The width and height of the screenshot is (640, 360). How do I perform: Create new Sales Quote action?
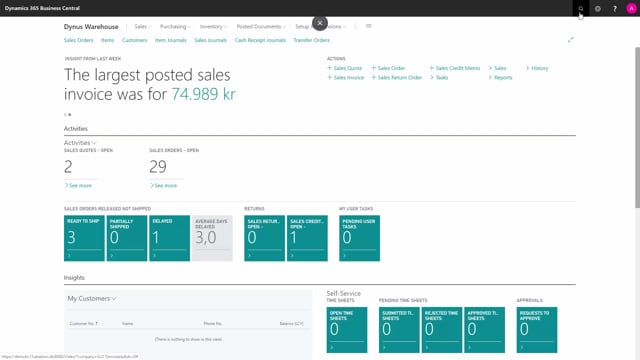(345, 68)
